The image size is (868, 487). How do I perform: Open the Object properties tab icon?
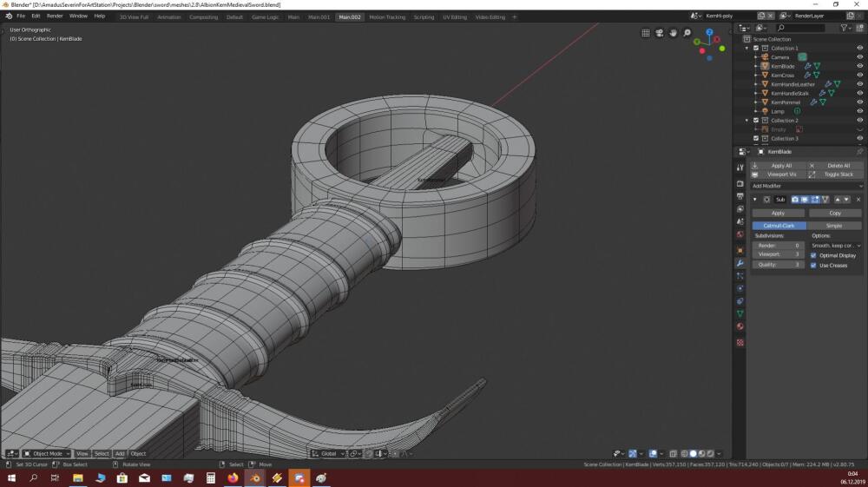740,251
